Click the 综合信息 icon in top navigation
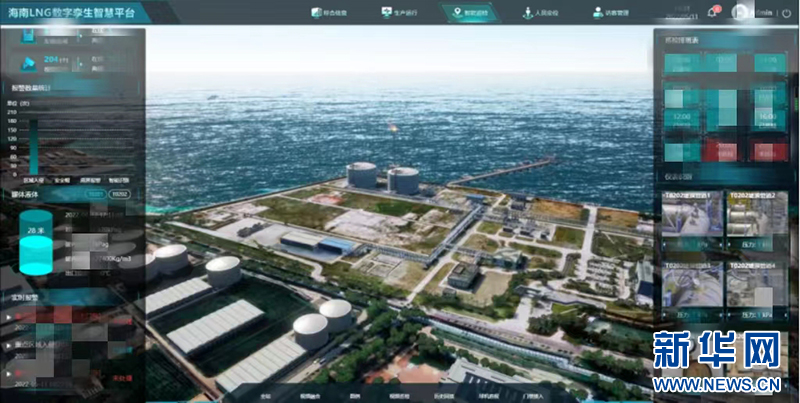This screenshot has height=403, width=800. 316,12
